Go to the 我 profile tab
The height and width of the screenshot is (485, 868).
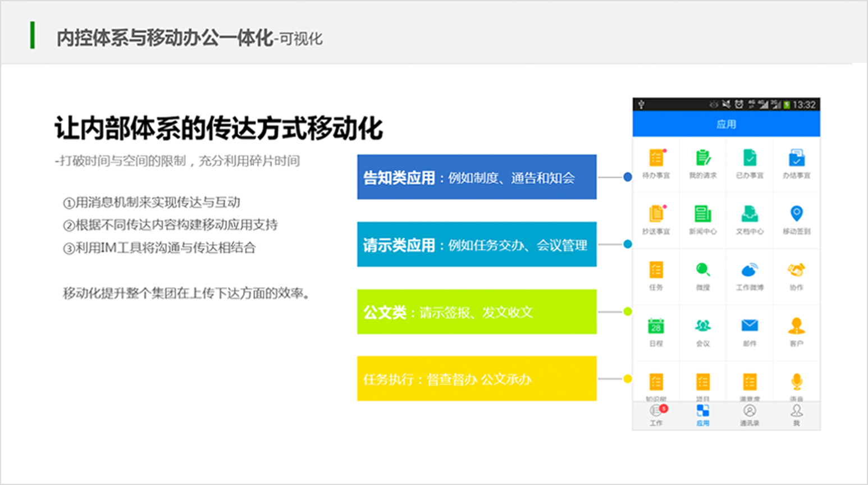[x=796, y=415]
